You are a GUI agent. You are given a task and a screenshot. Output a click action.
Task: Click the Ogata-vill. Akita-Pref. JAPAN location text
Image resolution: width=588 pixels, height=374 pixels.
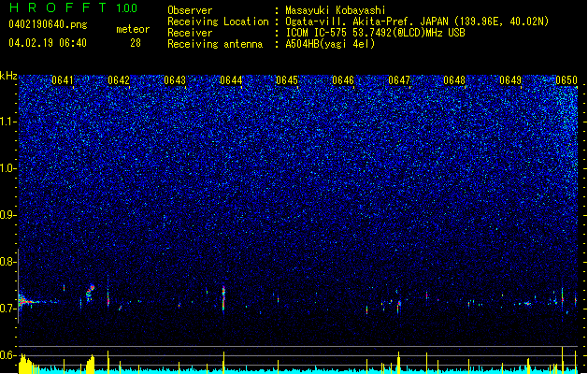[x=417, y=22]
